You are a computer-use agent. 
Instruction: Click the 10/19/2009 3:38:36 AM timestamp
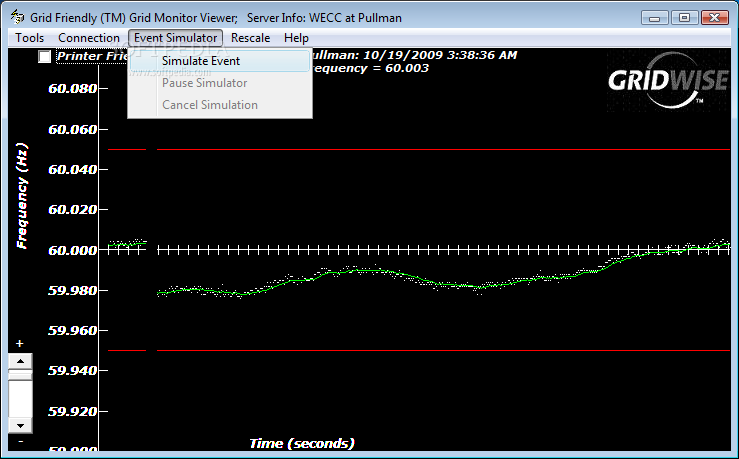pyautogui.click(x=440, y=55)
